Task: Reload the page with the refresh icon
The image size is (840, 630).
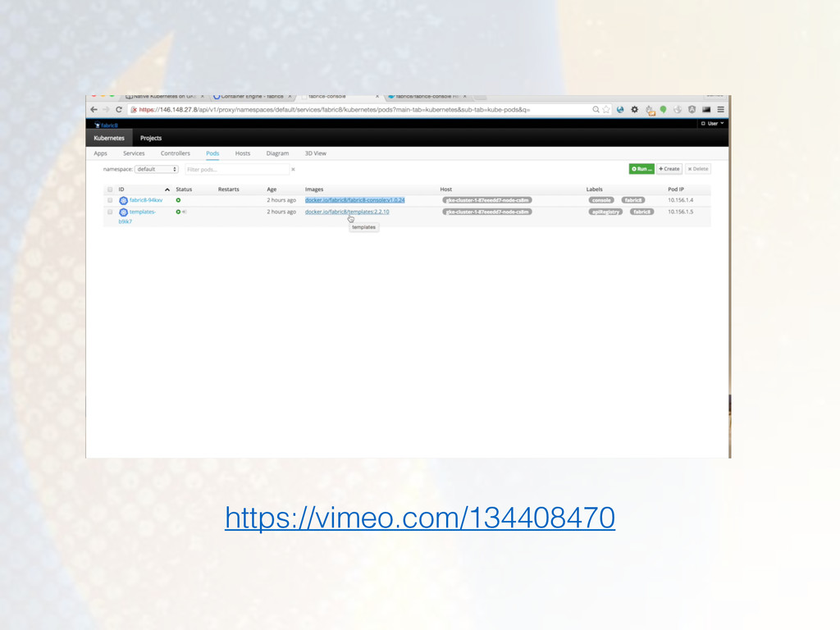Action: point(119,109)
